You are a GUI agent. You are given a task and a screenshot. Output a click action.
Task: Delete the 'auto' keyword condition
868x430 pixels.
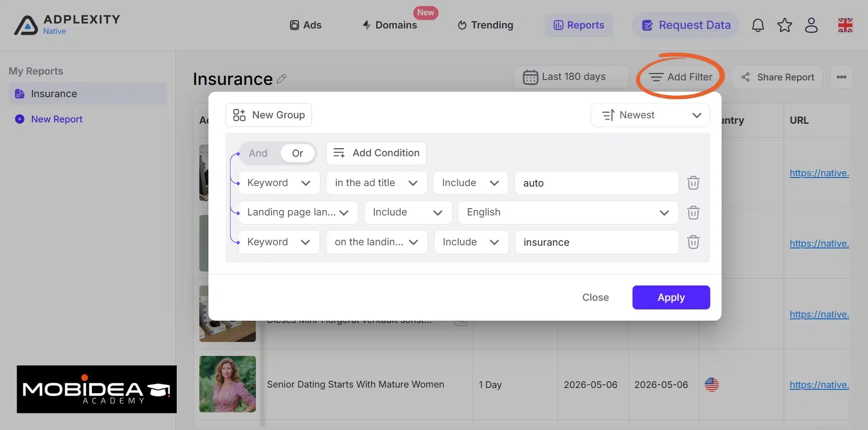click(693, 183)
